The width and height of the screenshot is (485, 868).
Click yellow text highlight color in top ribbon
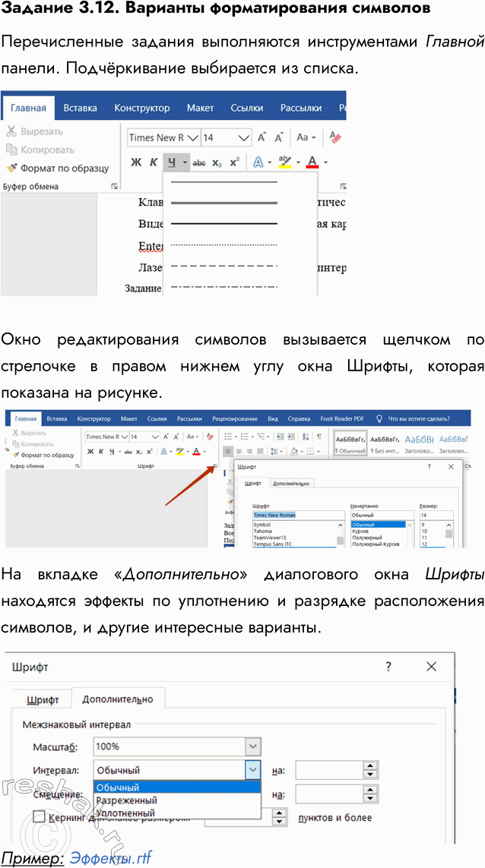click(285, 162)
